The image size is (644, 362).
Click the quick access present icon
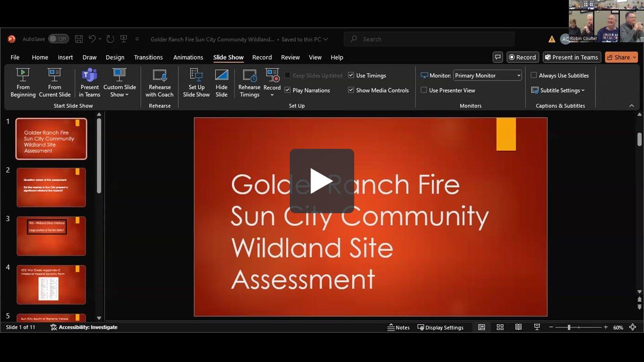[123, 39]
